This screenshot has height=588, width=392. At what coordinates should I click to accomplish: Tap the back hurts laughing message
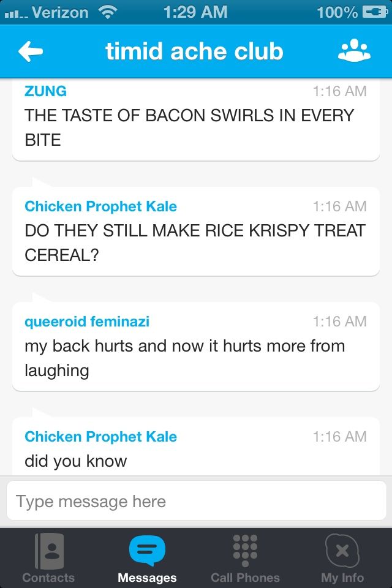pos(184,358)
